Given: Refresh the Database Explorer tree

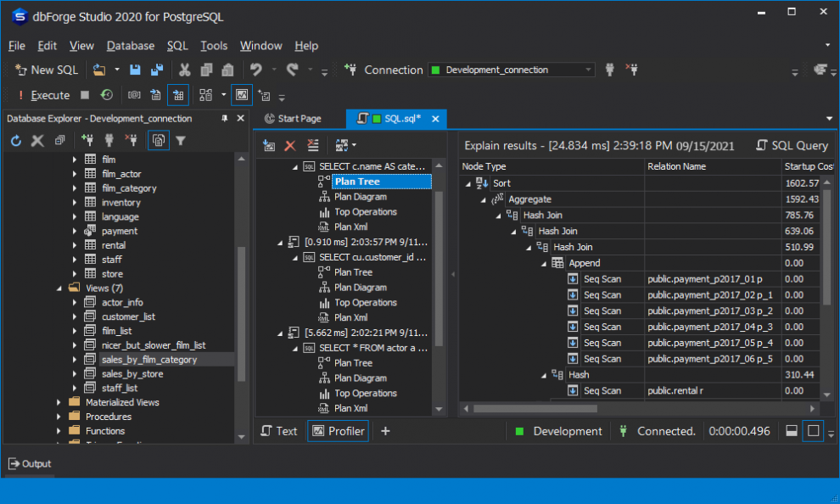Looking at the screenshot, I should coord(16,141).
